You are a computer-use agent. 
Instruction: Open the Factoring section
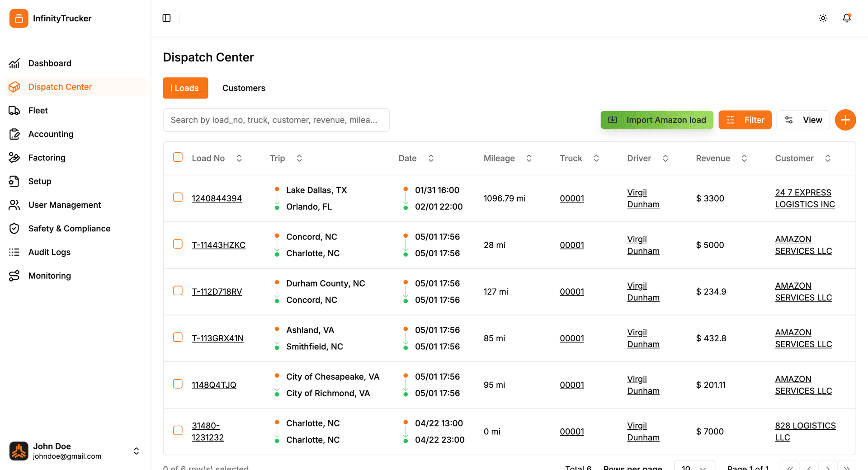pos(47,157)
